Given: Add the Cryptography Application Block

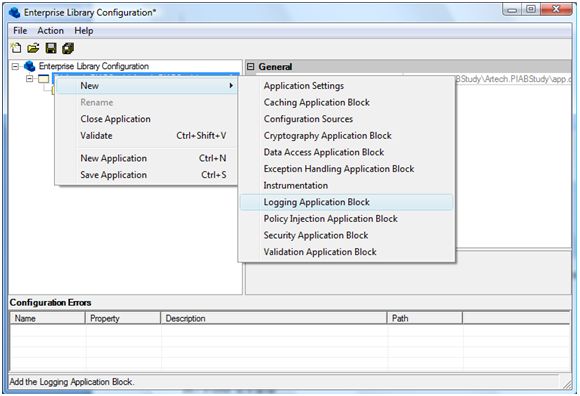Looking at the screenshot, I should tap(347, 136).
